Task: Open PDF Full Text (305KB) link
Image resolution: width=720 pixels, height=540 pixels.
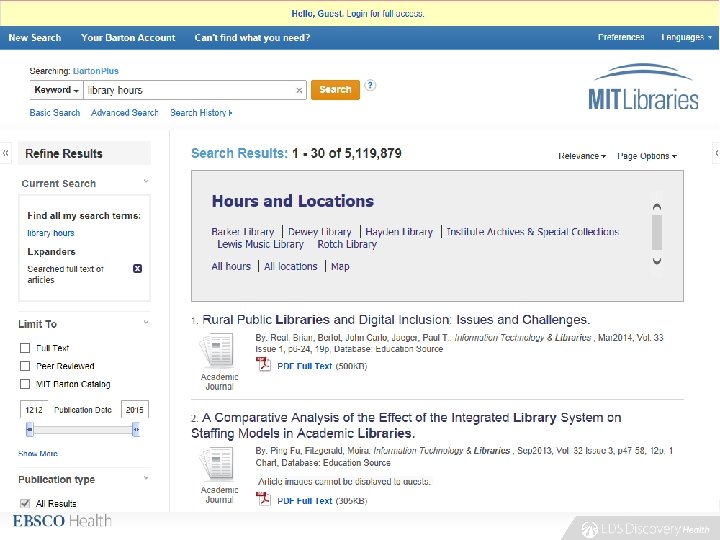Action: [304, 501]
